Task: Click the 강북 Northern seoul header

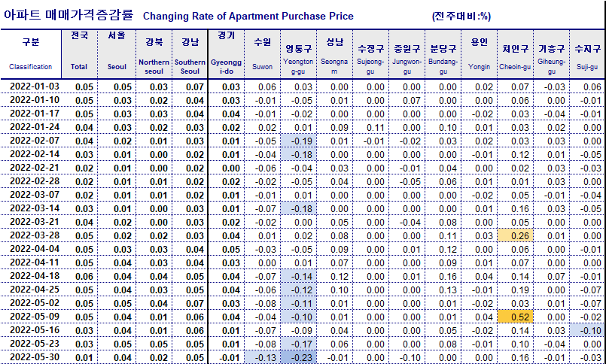Action: [x=154, y=54]
